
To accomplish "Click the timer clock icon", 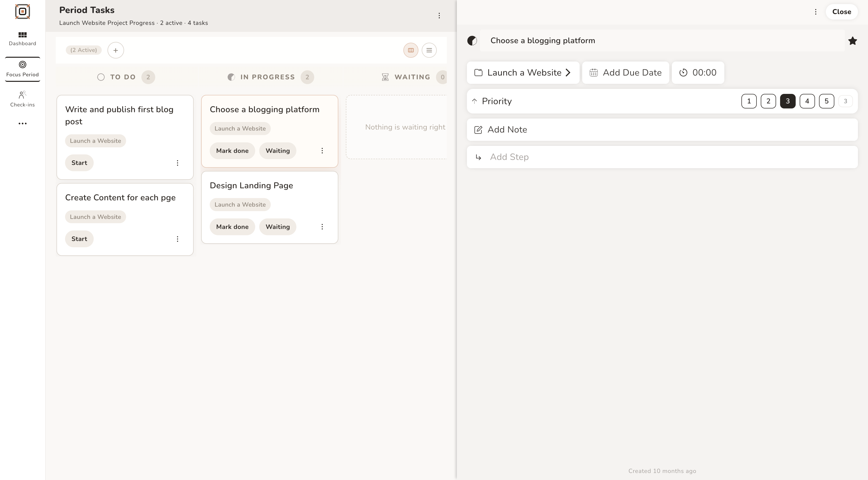I will (x=683, y=73).
